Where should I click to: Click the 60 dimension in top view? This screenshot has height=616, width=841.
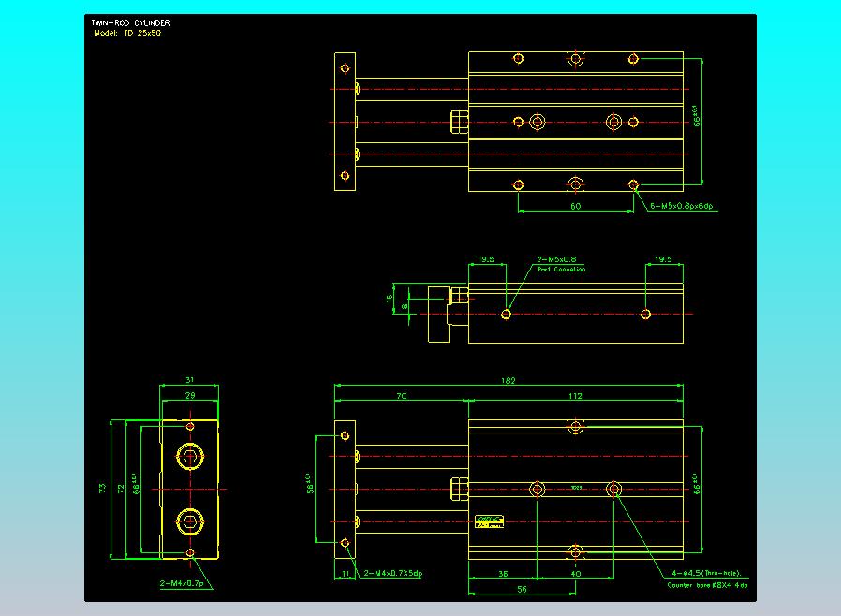tap(576, 206)
